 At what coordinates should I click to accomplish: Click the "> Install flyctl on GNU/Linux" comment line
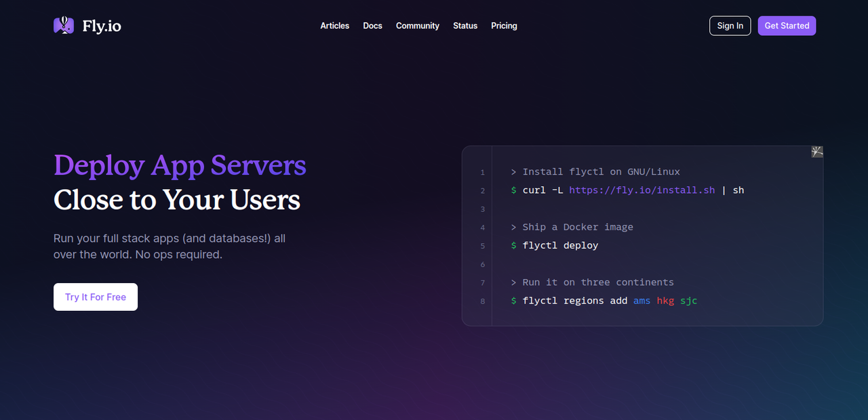point(595,172)
